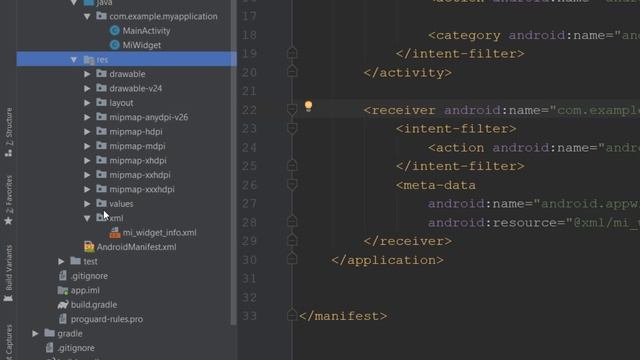This screenshot has width=640, height=360.
Task: Select the gradle folder icon
Action: 49,333
